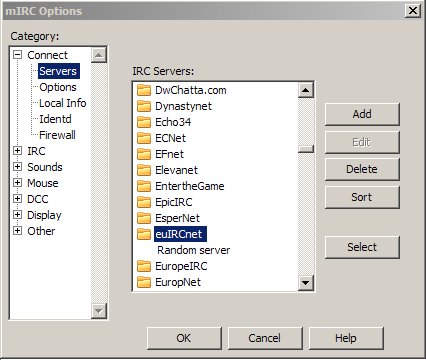Click the Select button

point(362,247)
